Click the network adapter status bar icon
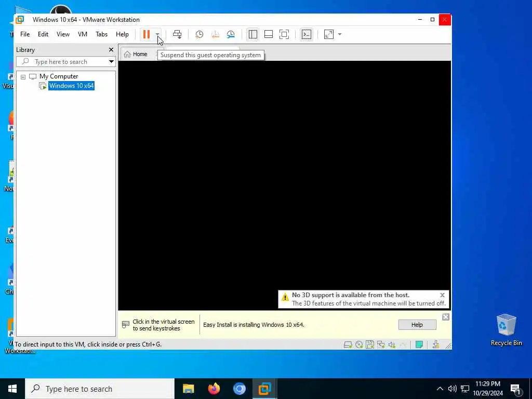This screenshot has height=399, width=532. (x=381, y=345)
